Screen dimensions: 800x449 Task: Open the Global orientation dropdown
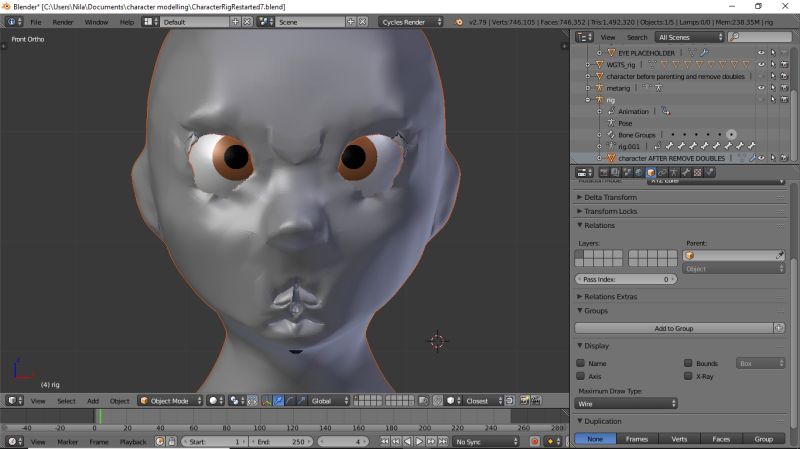tap(329, 401)
